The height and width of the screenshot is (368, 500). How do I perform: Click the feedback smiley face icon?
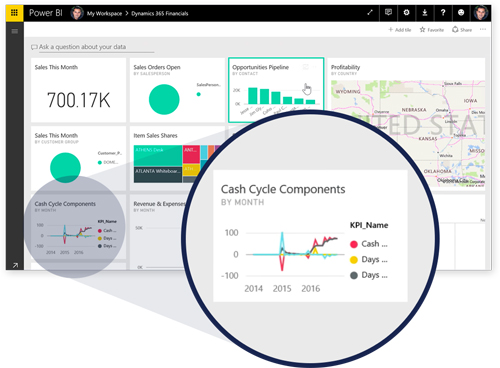pyautogui.click(x=461, y=13)
